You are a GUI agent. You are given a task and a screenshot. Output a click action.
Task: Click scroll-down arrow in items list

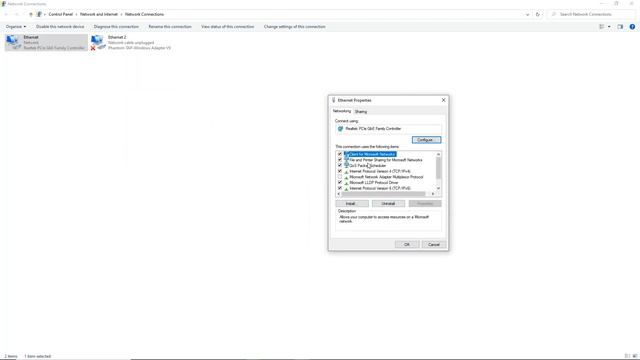tap(438, 188)
